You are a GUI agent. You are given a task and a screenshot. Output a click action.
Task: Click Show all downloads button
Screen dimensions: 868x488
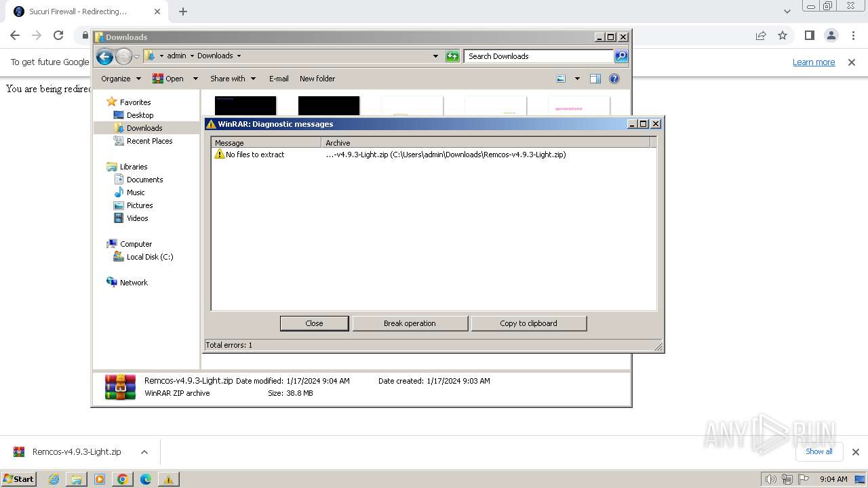(818, 451)
